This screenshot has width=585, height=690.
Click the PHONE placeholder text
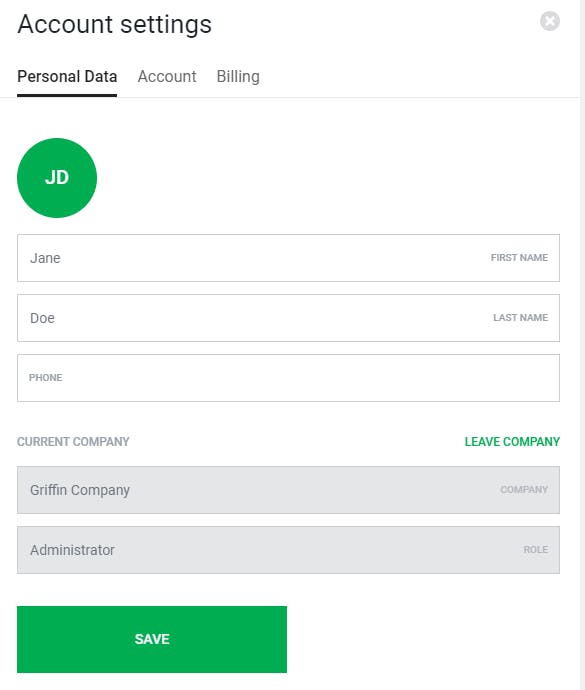[45, 378]
